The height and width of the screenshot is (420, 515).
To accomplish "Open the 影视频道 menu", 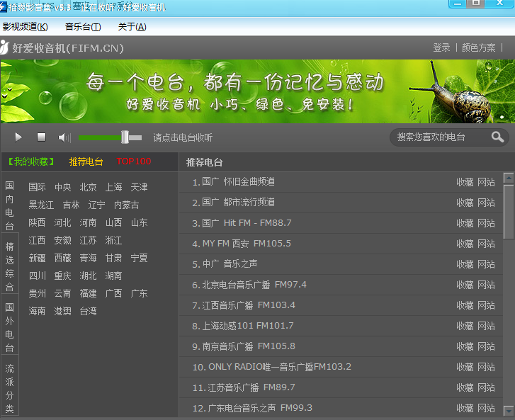I will point(26,27).
